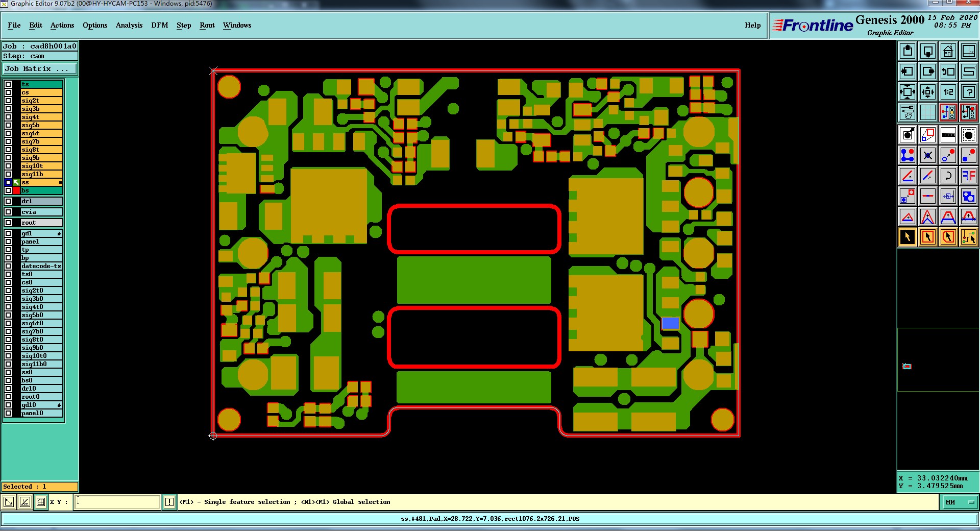This screenshot has width=980, height=531.
Task: Select the bs layer name
Action: [x=41, y=190]
